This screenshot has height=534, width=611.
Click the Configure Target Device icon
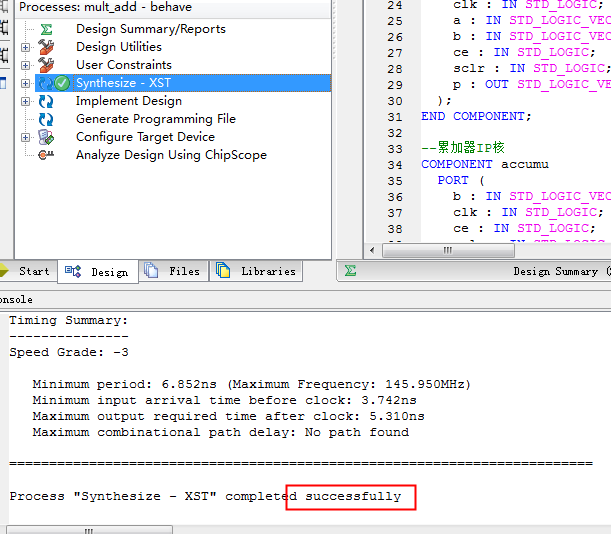[x=46, y=137]
